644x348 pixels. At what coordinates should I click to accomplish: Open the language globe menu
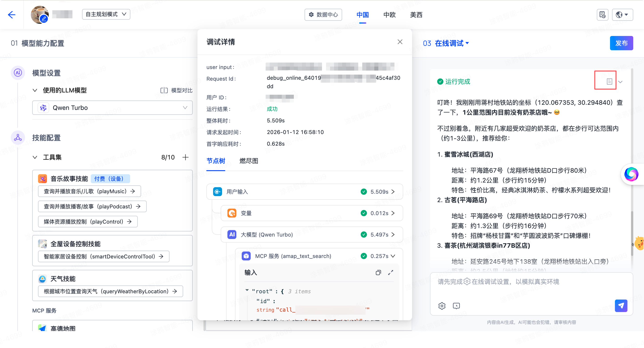(622, 15)
